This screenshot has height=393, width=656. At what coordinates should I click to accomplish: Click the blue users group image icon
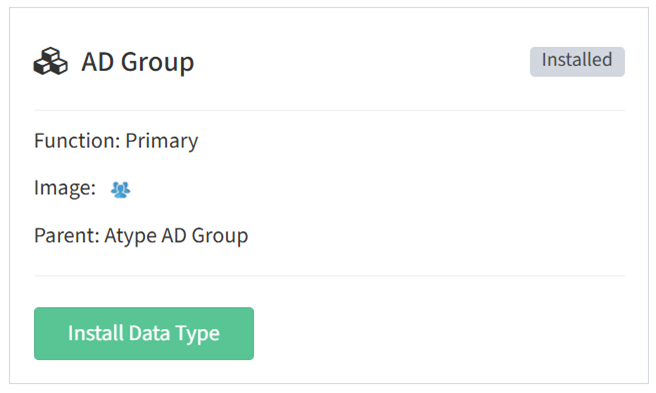coord(120,190)
